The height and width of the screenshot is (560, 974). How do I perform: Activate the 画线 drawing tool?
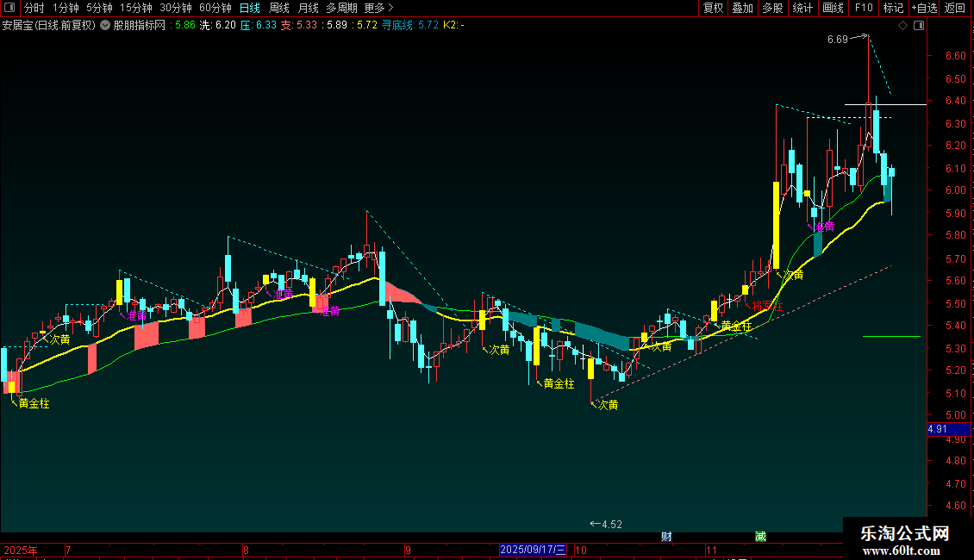pos(833,8)
